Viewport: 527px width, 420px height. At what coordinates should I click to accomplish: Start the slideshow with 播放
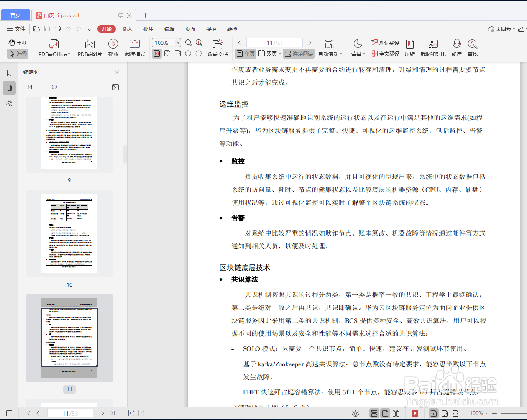pos(113,48)
